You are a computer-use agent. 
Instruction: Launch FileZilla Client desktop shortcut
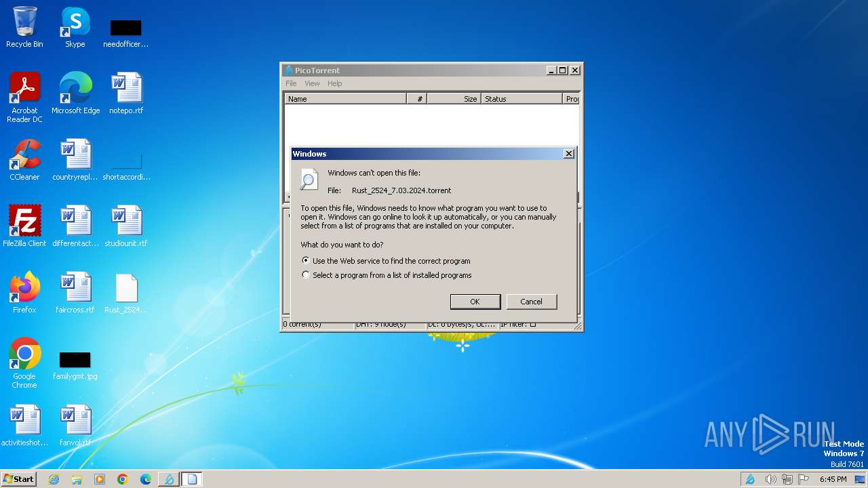[x=24, y=226]
